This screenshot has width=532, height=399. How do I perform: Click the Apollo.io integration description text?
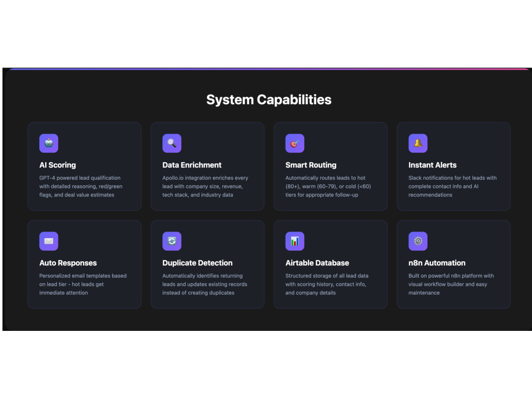pos(205,186)
